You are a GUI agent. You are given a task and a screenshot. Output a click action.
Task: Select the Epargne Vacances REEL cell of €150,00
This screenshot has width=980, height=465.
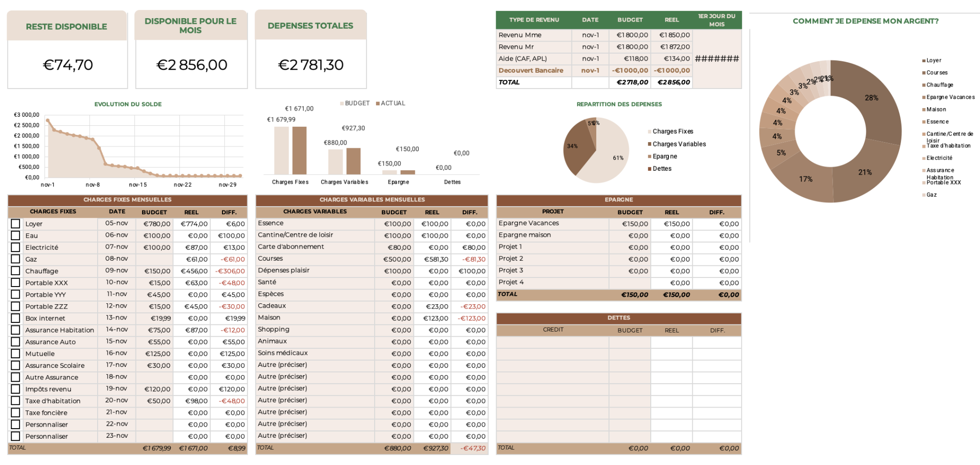click(676, 223)
